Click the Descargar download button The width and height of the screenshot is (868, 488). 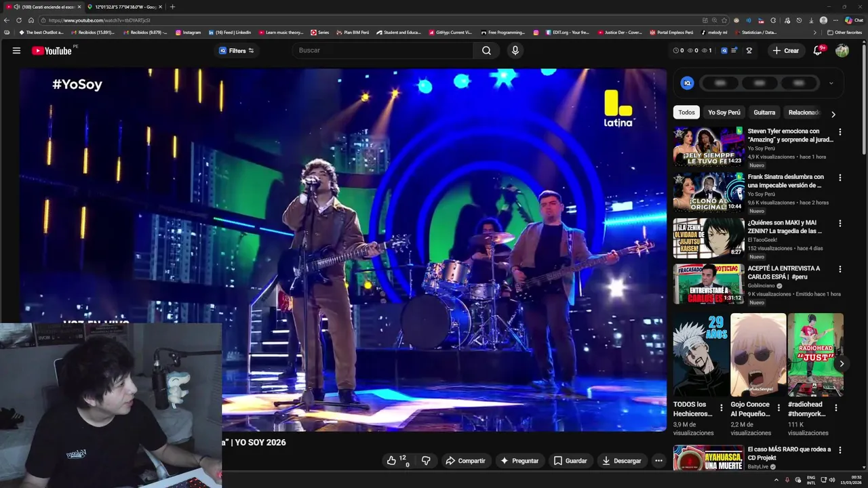click(621, 460)
